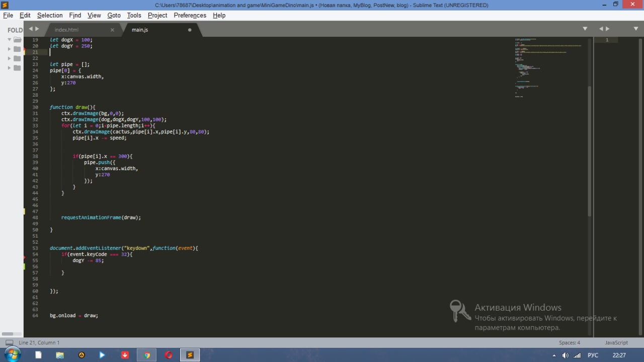Open Windows Explorer from taskbar
The height and width of the screenshot is (362, 644).
[x=60, y=355]
